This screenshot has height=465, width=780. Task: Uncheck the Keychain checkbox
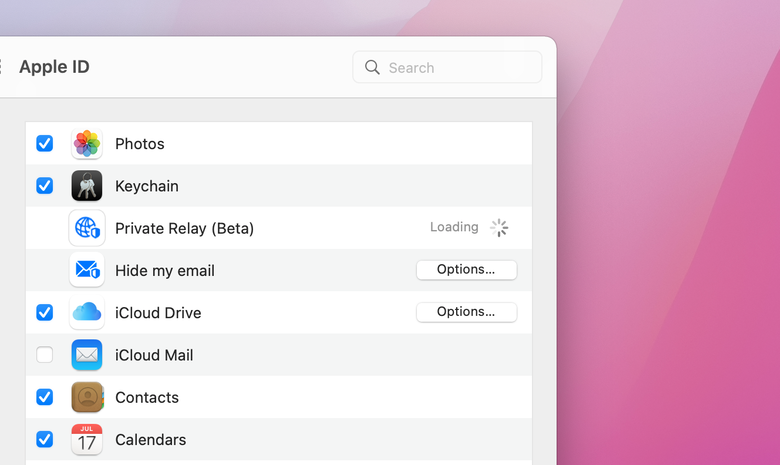tap(45, 186)
